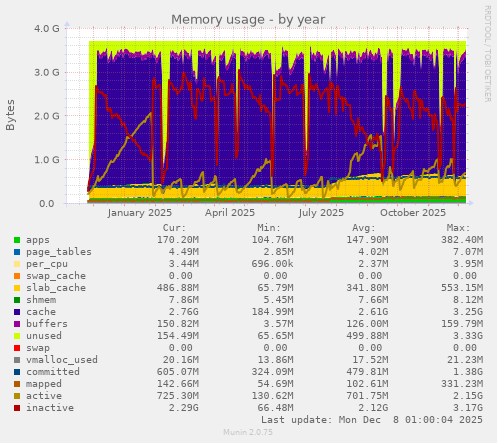Click the buffers magenta legend swatch
497x443 pixels.
[17, 324]
